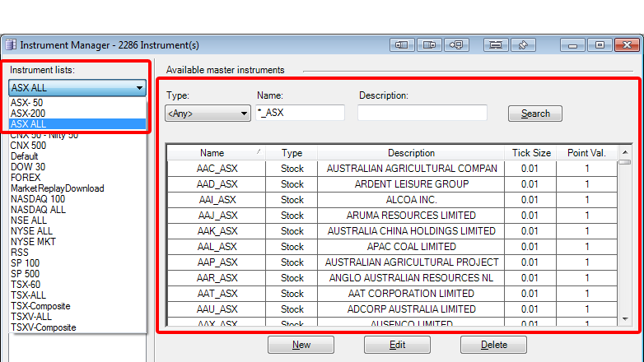Pick TSXV-Composite from the list

tap(77, 327)
